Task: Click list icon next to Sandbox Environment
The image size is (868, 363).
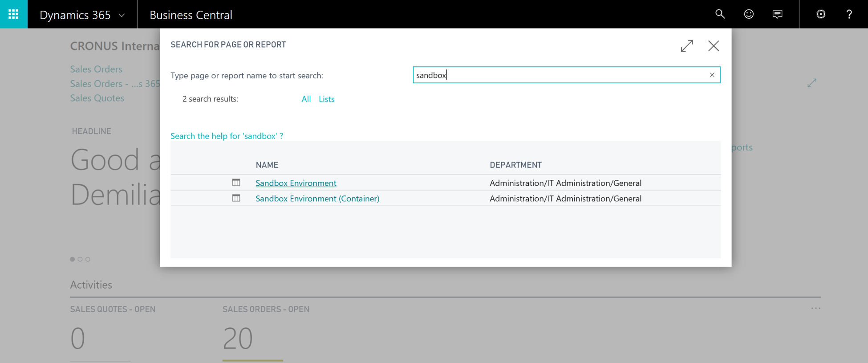Action: [x=236, y=183]
